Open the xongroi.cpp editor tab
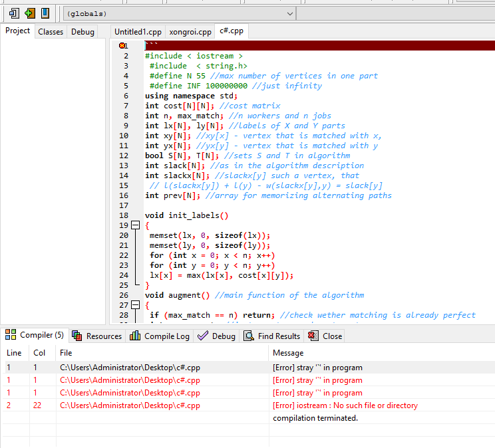The width and height of the screenshot is (495, 448). click(x=190, y=32)
